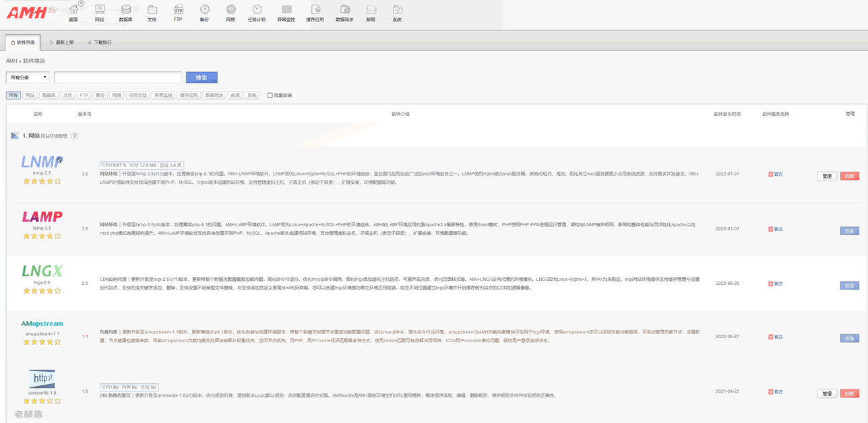Click the star rating under lngx-2.5
This screenshot has height=423, width=868.
tap(42, 291)
